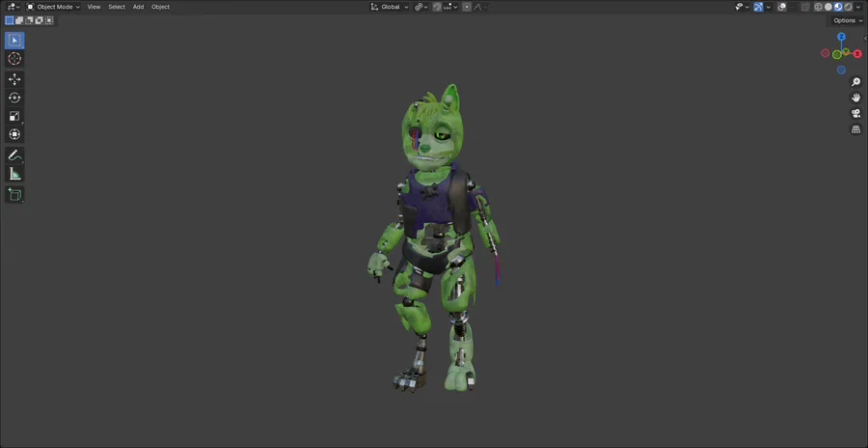Select the Measure tool
Screen dimensions: 868x448
pos(14,174)
